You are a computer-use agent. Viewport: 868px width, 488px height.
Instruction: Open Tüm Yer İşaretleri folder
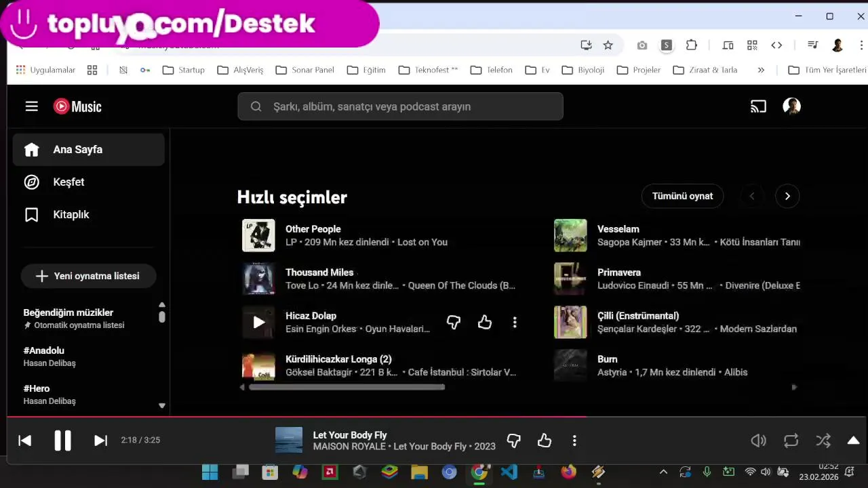827,70
